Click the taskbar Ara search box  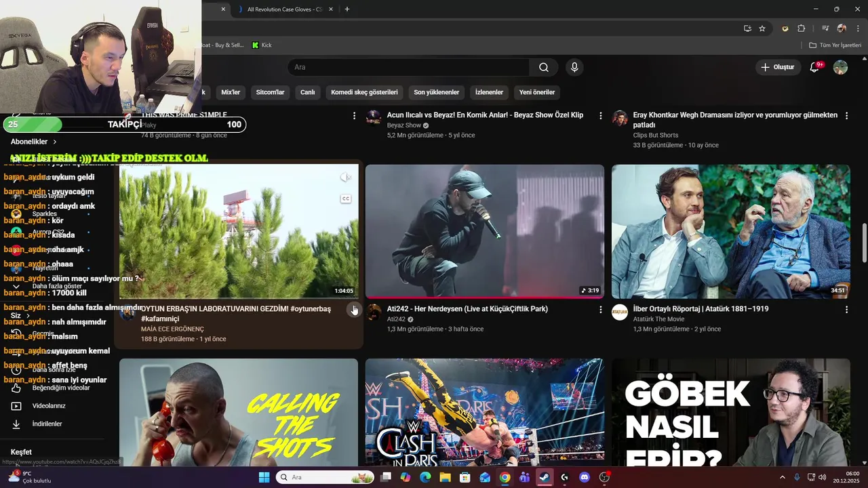[325, 477]
